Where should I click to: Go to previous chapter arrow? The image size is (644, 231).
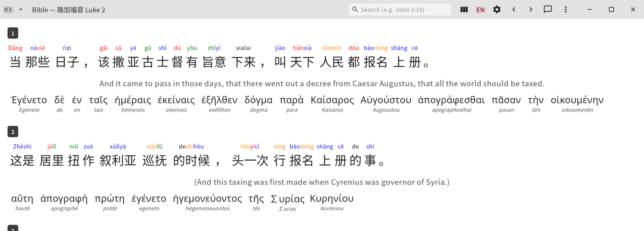click(514, 10)
